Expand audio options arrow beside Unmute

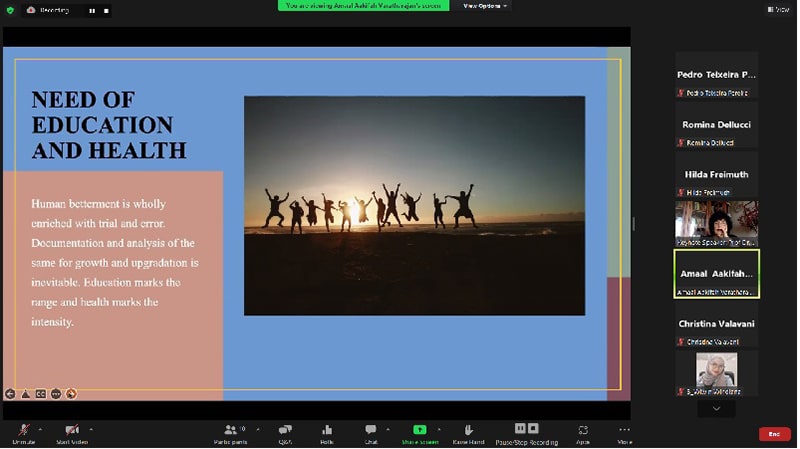coord(41,428)
